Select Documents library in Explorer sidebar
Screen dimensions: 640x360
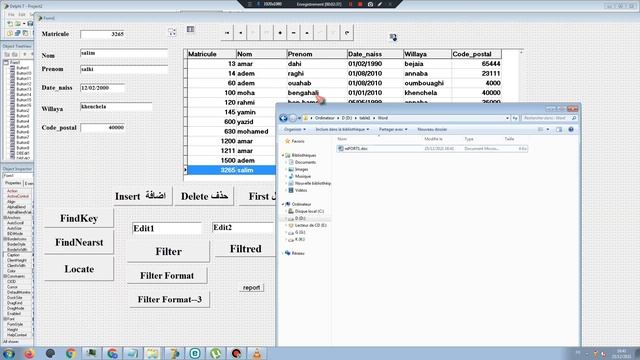pyautogui.click(x=305, y=162)
